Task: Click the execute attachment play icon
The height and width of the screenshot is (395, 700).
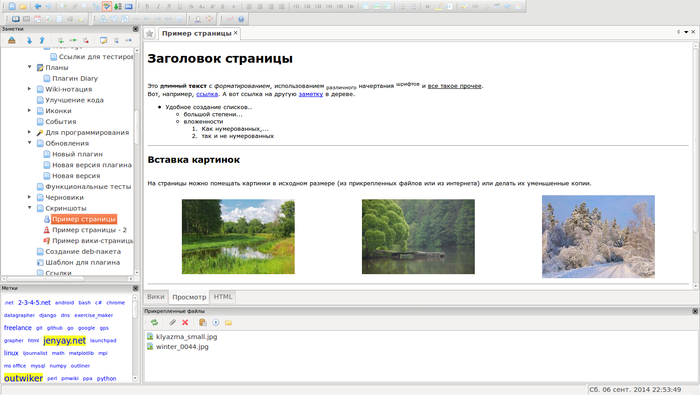Action: [x=216, y=322]
